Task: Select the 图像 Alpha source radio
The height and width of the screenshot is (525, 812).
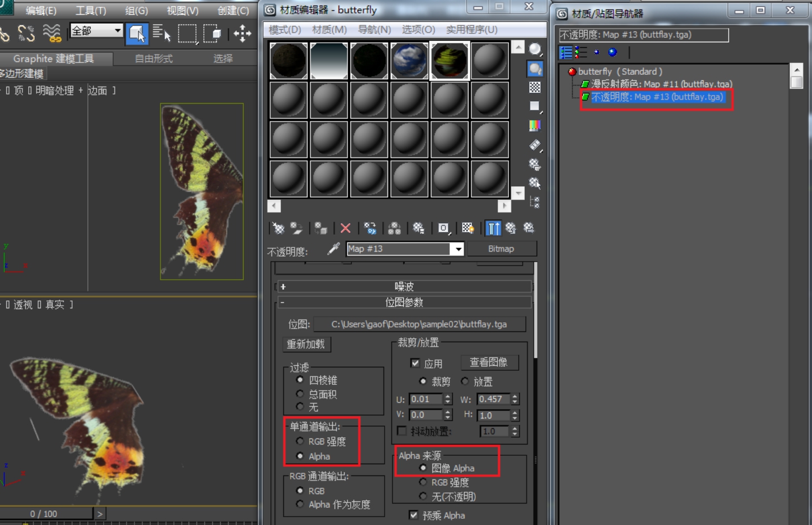Action: click(423, 468)
